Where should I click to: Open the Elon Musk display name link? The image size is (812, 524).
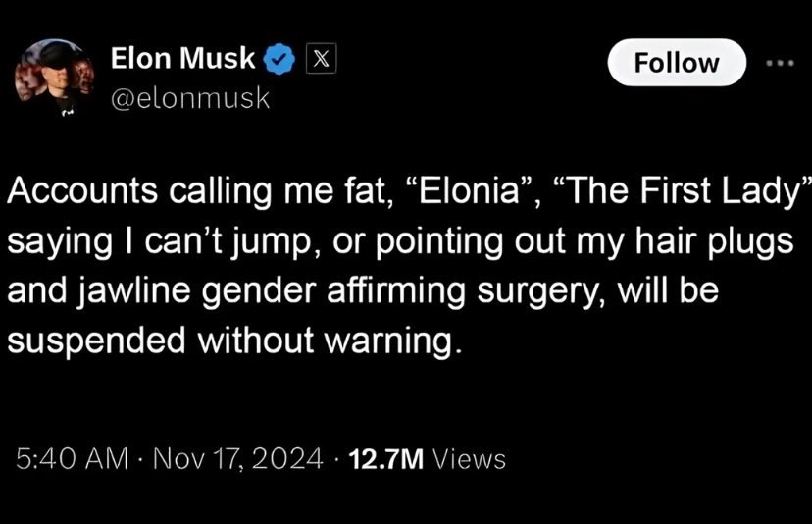tap(182, 58)
